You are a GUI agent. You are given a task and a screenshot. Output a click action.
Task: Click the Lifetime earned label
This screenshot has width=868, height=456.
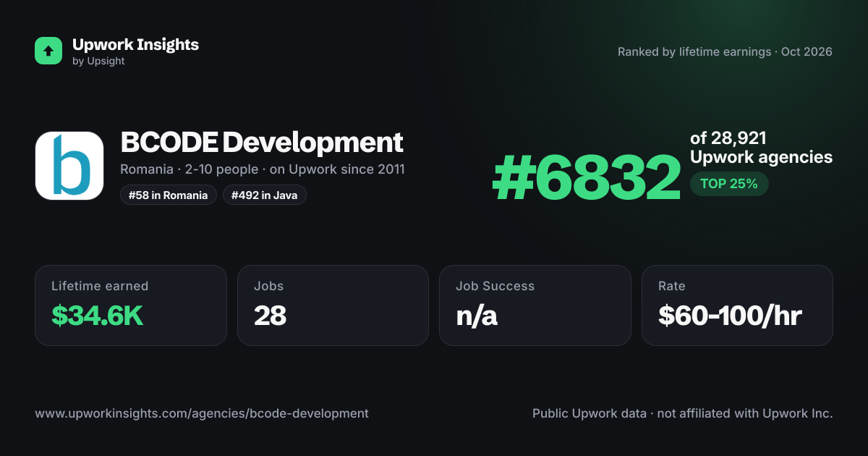pos(100,286)
